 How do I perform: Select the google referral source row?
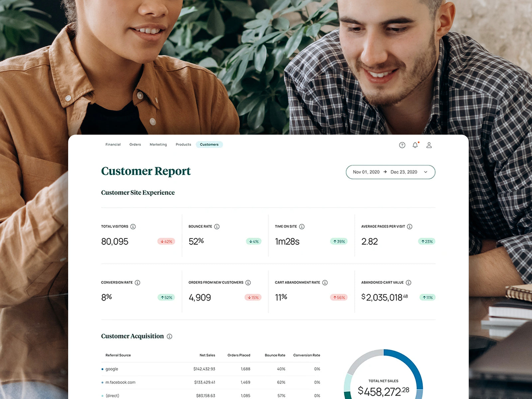(x=211, y=369)
